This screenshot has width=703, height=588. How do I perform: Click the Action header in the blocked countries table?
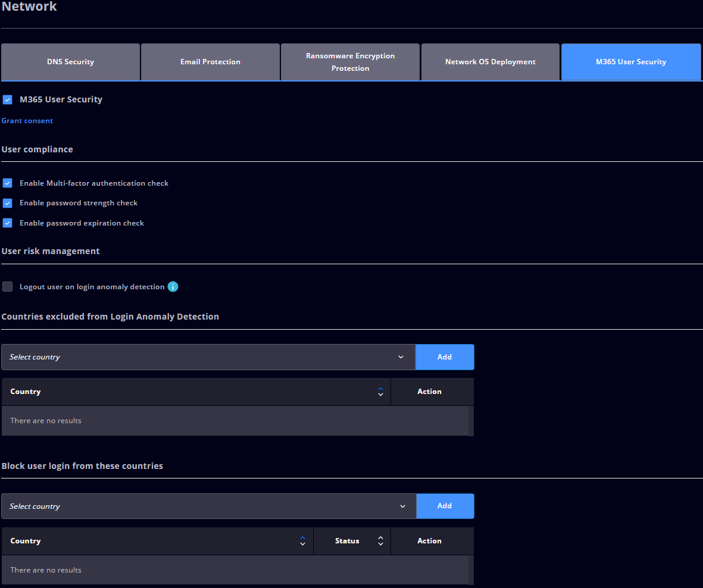click(429, 541)
